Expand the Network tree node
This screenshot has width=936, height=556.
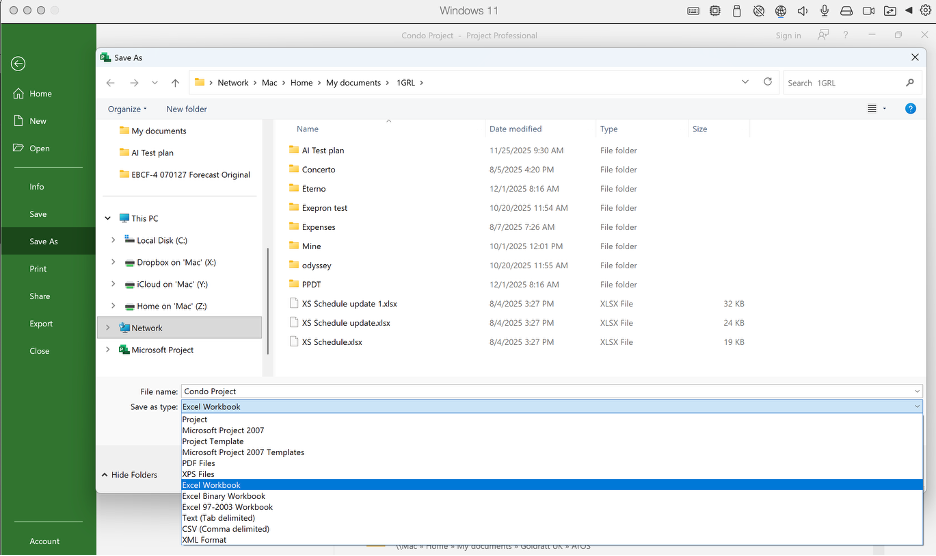point(107,328)
